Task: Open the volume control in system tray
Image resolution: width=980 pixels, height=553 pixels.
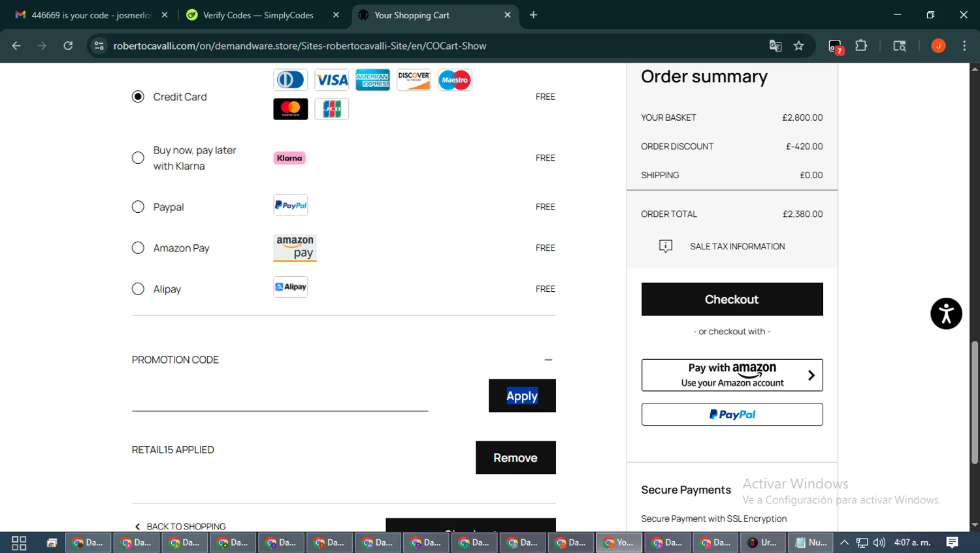Action: (879, 543)
